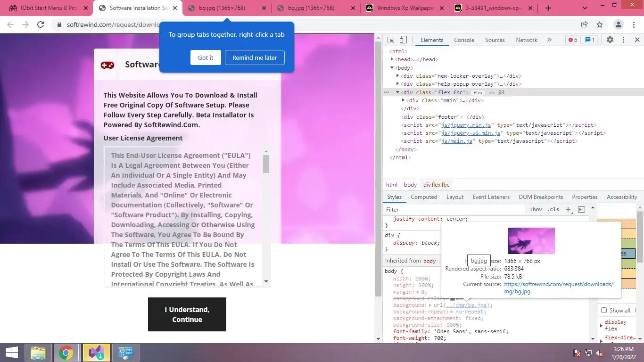The image size is (644, 362).
Task: Open the Layout tab
Action: [x=455, y=197]
